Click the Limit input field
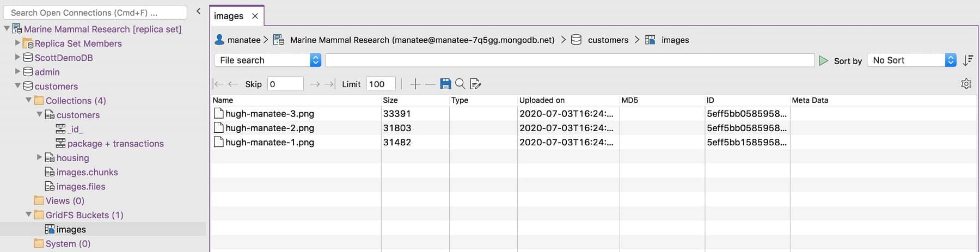Image resolution: width=980 pixels, height=252 pixels. 381,84
